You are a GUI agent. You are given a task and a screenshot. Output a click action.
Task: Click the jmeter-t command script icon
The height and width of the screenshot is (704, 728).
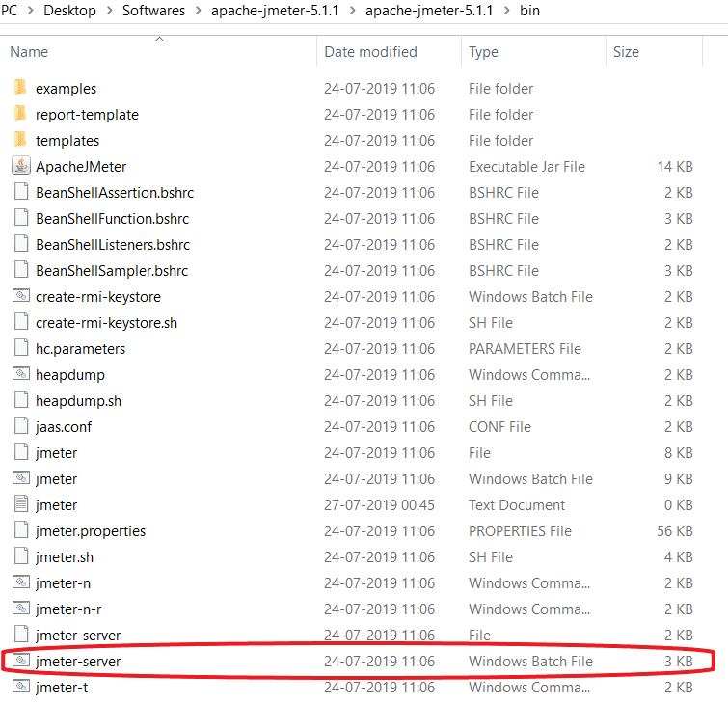click(x=20, y=688)
